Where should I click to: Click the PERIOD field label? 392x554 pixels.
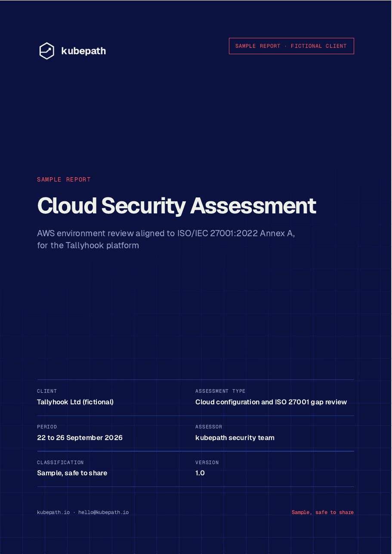47,427
